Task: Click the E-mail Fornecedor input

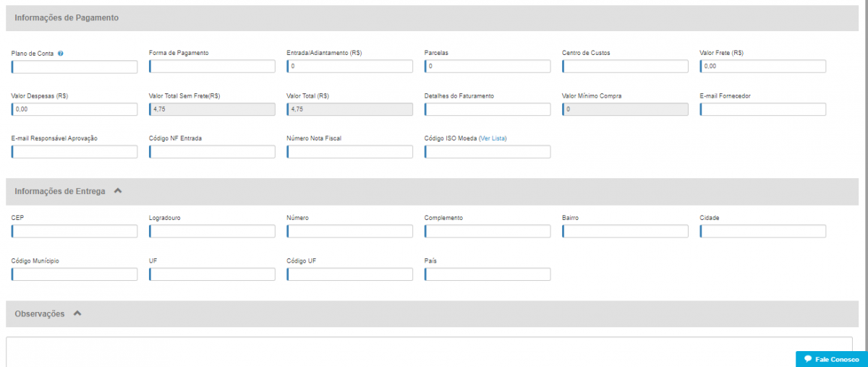Action: [763, 109]
